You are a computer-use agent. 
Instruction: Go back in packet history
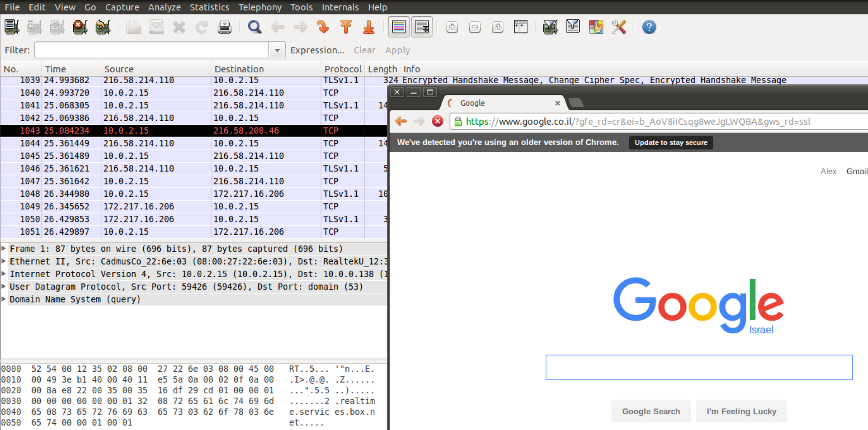(x=278, y=27)
